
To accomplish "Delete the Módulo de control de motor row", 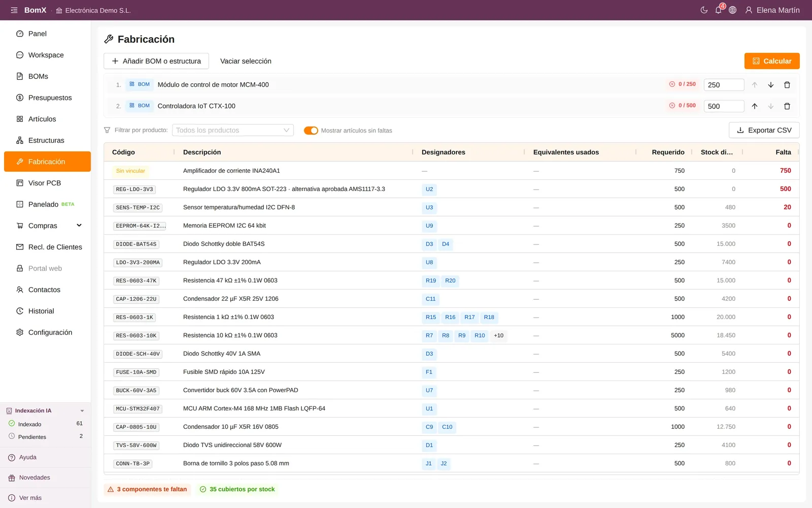I will click(x=787, y=85).
